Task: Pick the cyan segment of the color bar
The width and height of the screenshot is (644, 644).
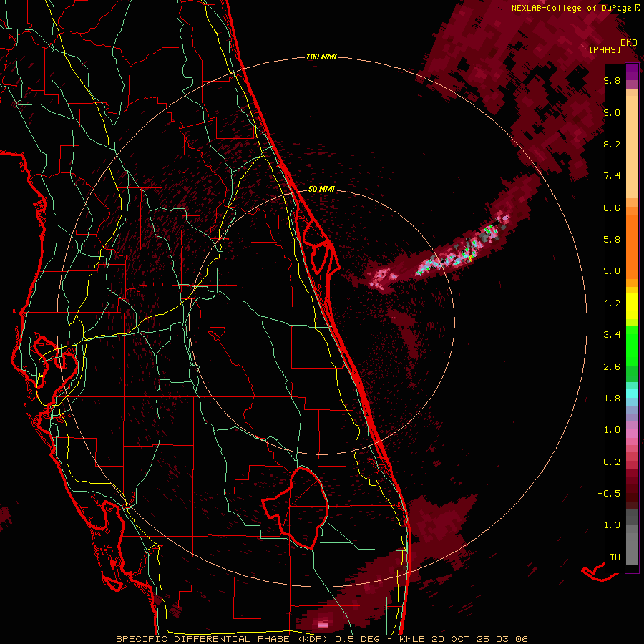Action: tap(632, 394)
